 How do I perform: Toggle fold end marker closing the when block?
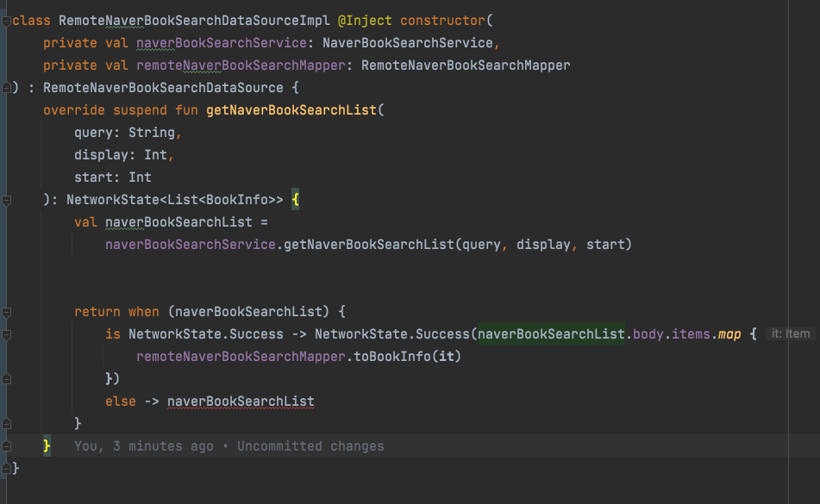[6, 424]
